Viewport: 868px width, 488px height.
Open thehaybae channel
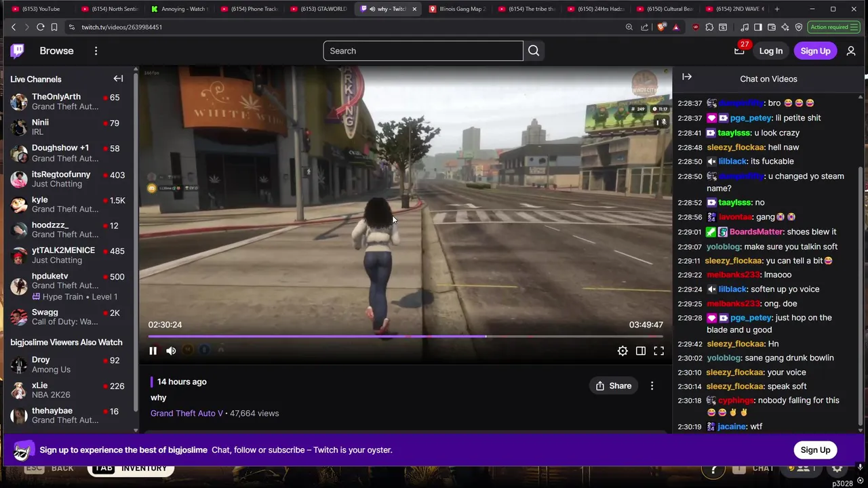tap(67, 415)
